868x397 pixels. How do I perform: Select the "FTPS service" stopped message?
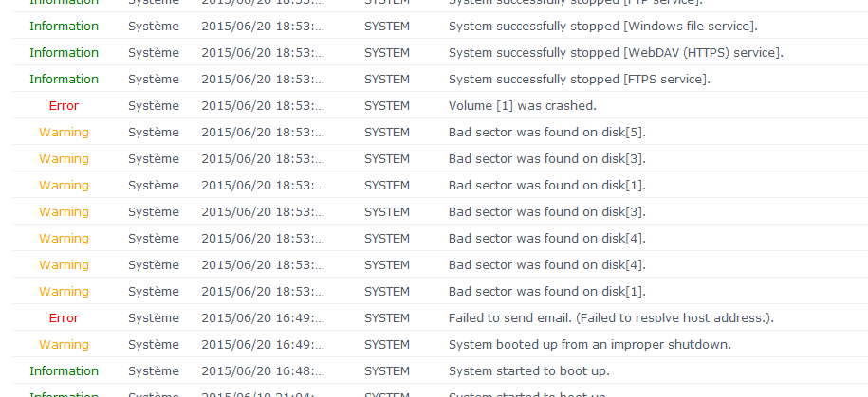[x=579, y=79]
